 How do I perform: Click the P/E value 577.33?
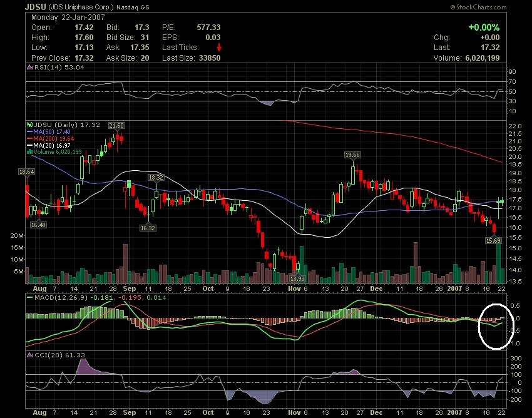click(x=208, y=28)
